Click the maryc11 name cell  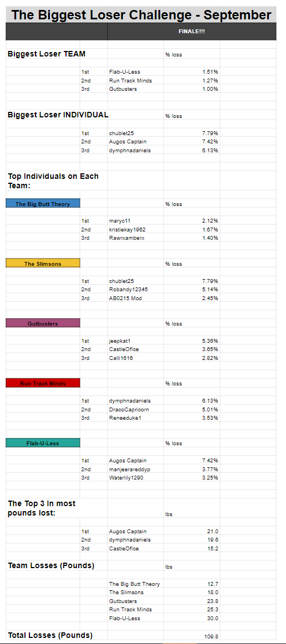[136, 221]
